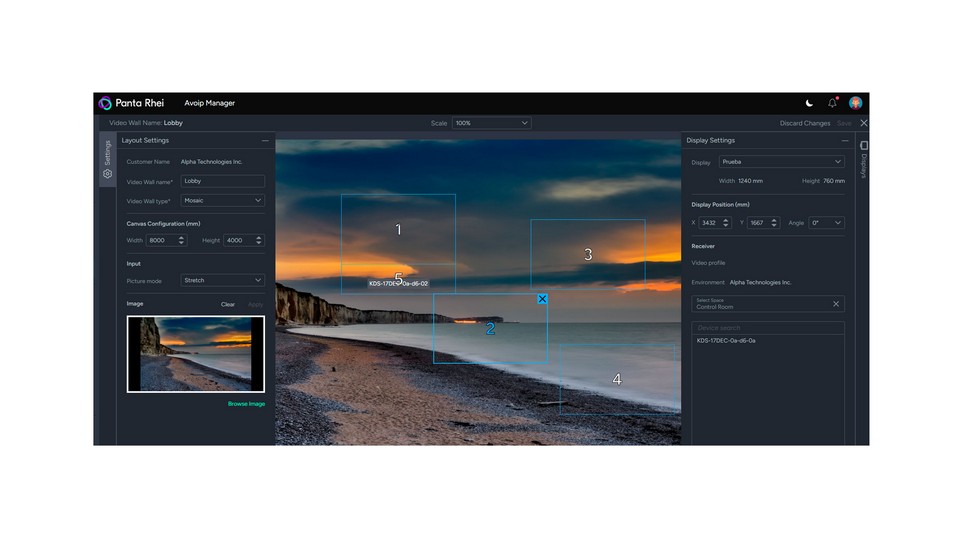Click Discard Changes
960x540 pixels.
click(804, 123)
